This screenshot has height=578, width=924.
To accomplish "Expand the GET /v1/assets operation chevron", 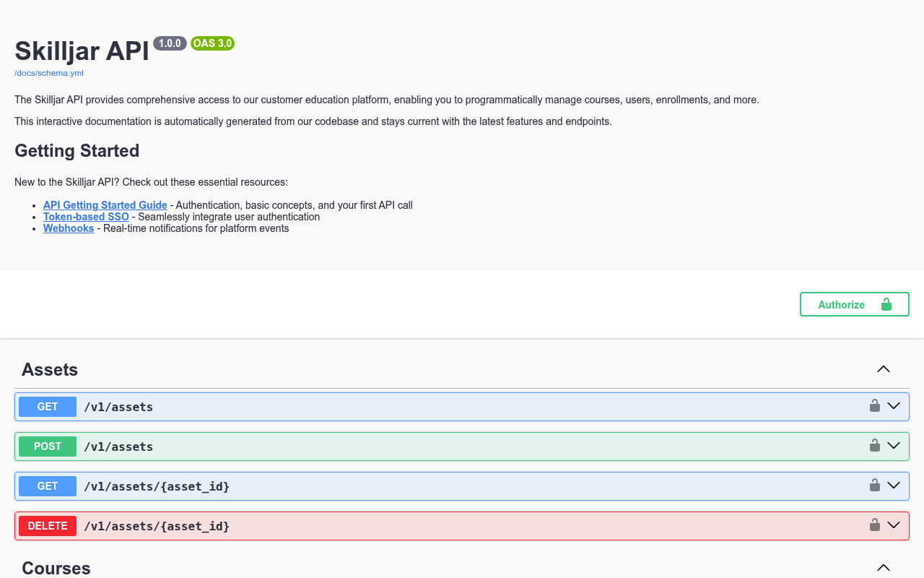I will click(894, 406).
